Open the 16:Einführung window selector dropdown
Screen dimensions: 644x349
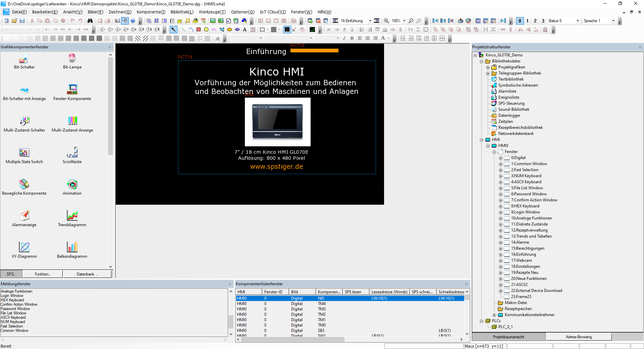tap(370, 21)
